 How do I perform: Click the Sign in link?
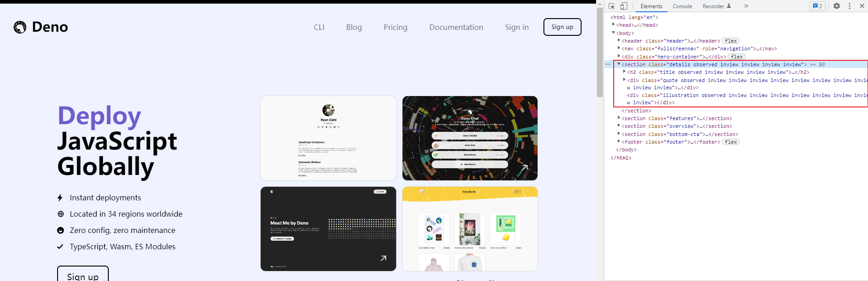pos(517,27)
